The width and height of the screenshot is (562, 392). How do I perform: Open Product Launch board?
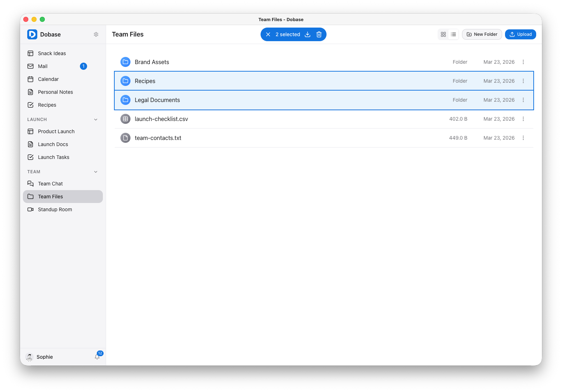[x=63, y=131]
